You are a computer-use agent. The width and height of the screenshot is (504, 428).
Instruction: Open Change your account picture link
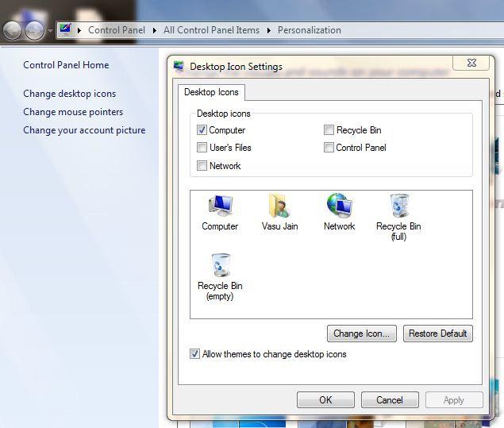(84, 130)
